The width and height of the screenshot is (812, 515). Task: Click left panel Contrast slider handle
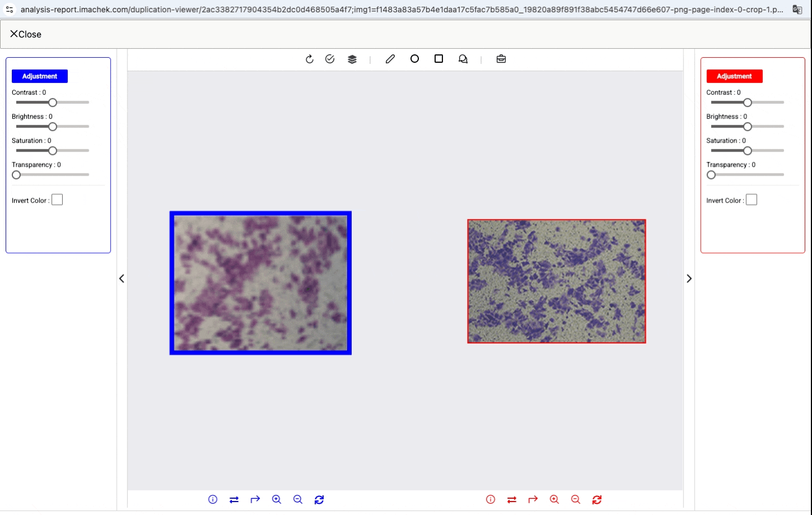click(53, 103)
